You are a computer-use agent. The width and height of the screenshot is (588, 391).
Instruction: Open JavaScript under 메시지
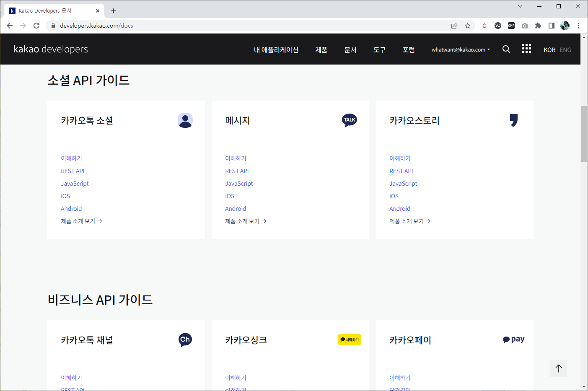click(239, 184)
